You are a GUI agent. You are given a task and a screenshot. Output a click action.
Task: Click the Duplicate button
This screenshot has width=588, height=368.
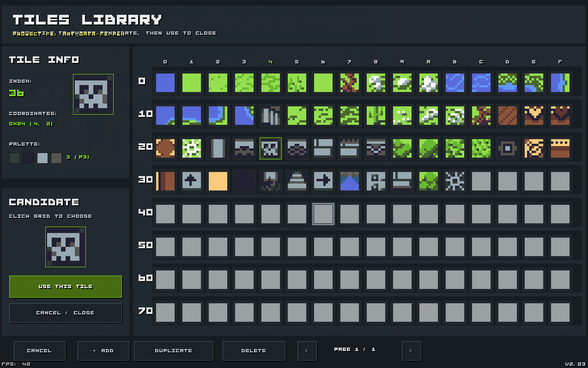click(x=174, y=351)
